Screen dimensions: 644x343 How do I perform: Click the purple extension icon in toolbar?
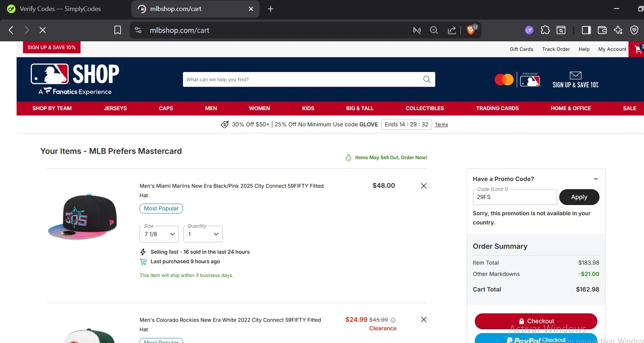click(529, 30)
